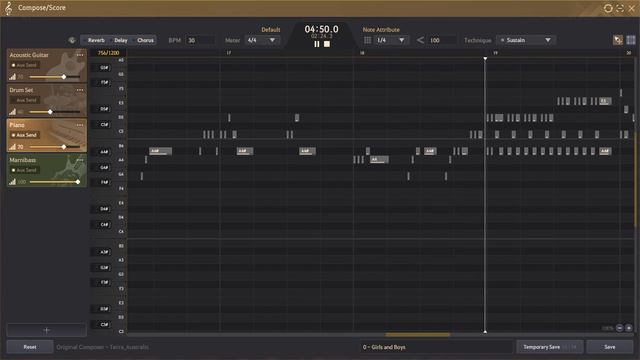Click the horizontal timeline scrollbar thumb
Screen dimensions: 640x360
point(418,334)
